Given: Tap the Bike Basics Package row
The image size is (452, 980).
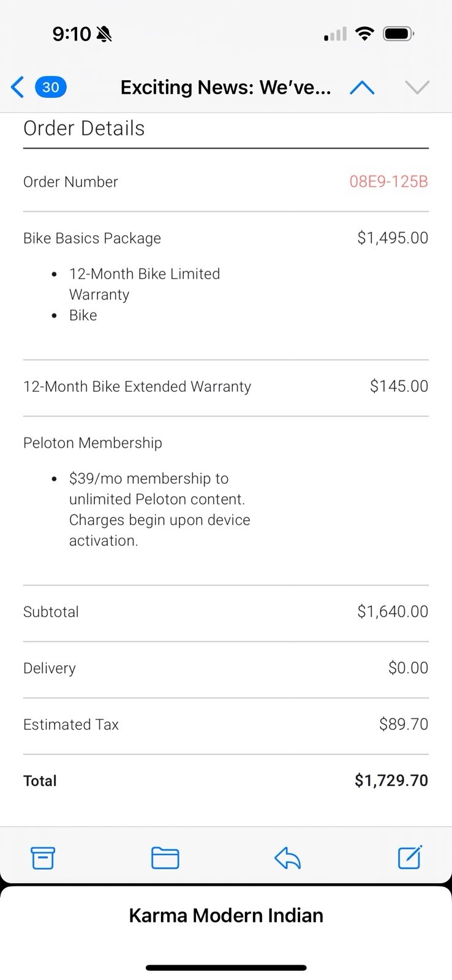Looking at the screenshot, I should tap(226, 238).
